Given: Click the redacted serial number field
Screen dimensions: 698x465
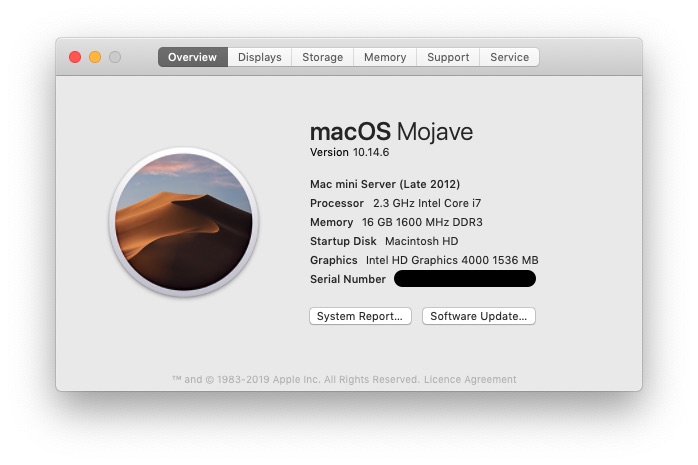Looking at the screenshot, I should coord(465,279).
